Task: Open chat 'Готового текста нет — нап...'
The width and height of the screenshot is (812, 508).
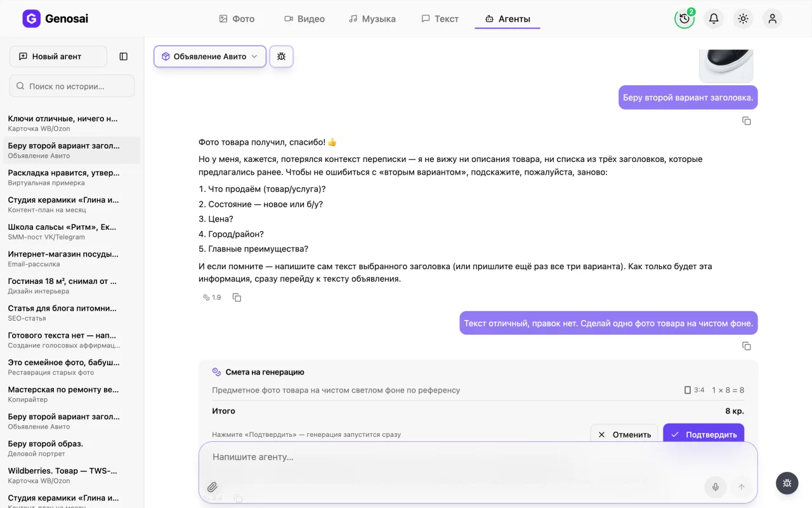Action: (72, 340)
